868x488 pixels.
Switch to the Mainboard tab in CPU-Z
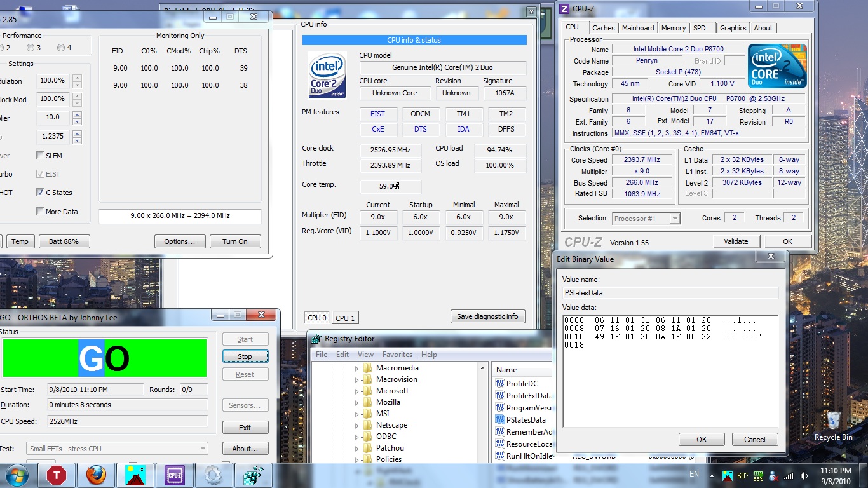(x=638, y=28)
